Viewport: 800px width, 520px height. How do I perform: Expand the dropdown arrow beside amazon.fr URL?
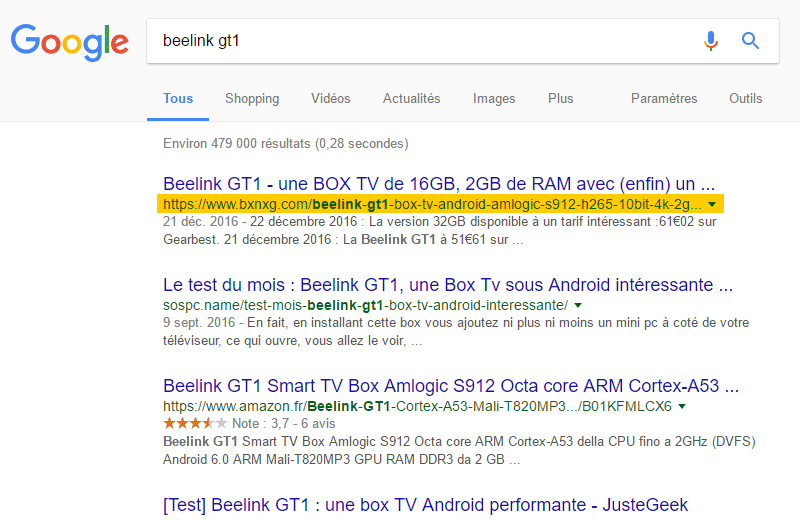[682, 407]
